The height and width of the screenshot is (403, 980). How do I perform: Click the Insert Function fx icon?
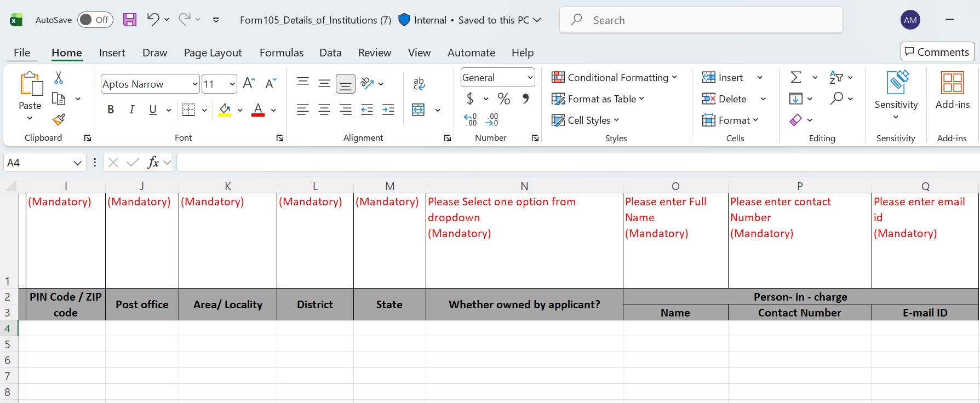click(153, 162)
